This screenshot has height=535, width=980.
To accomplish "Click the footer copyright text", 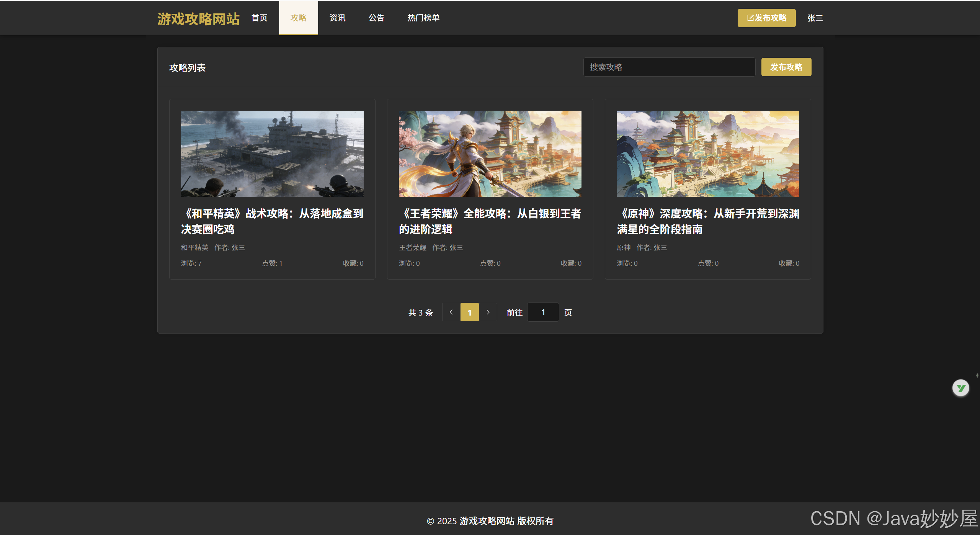I will pos(490,521).
